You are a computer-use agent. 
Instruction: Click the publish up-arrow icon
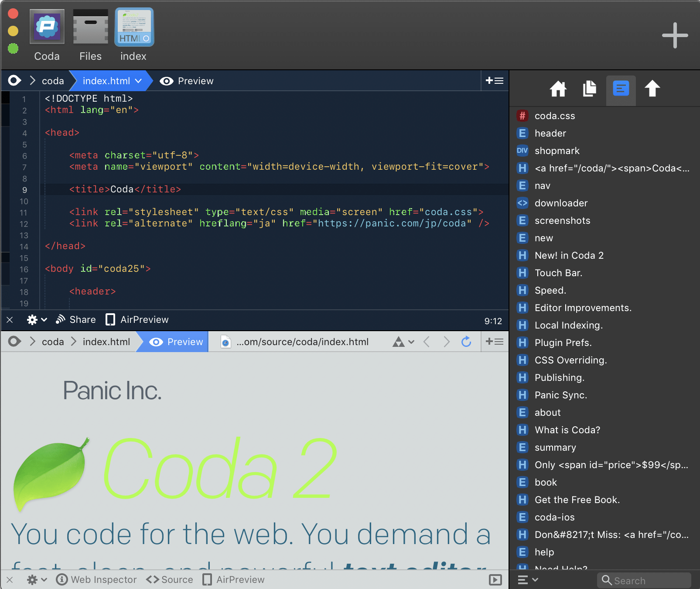click(x=652, y=89)
